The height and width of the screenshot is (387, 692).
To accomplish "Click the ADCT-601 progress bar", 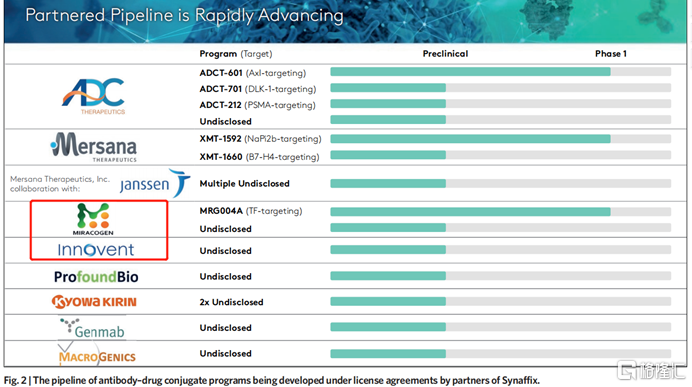I will (500, 72).
